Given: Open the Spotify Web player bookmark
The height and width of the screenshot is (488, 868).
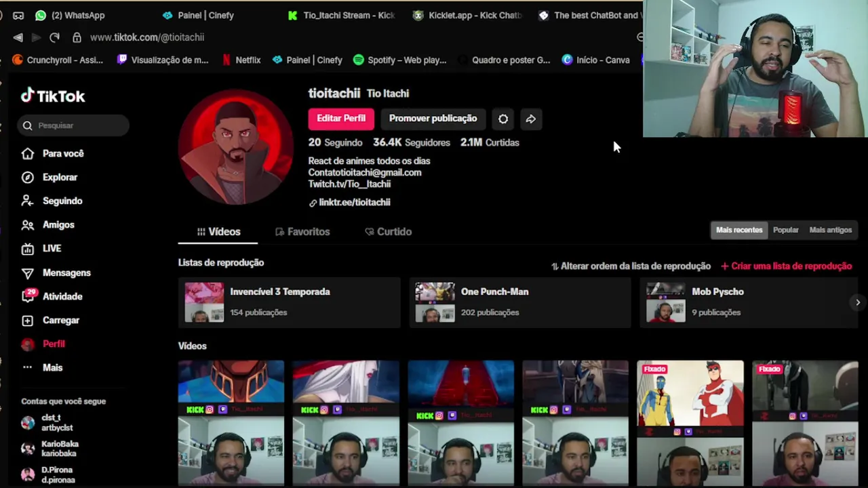Looking at the screenshot, I should click(400, 60).
